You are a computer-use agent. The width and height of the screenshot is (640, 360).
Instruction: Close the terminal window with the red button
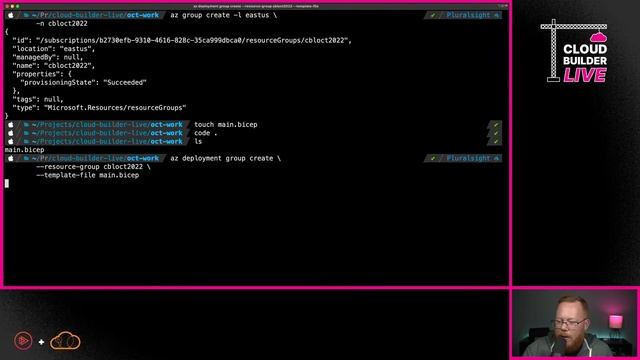click(x=8, y=6)
